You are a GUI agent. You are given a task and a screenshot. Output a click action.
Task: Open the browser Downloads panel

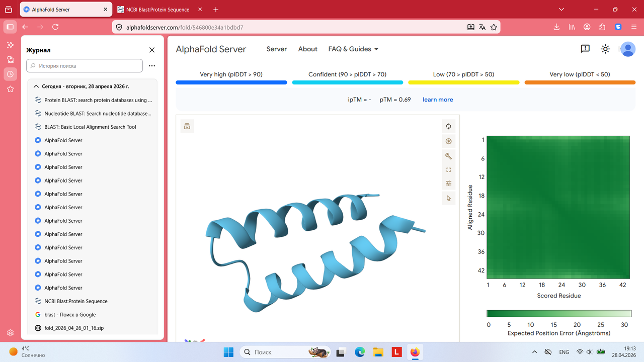pos(556,27)
